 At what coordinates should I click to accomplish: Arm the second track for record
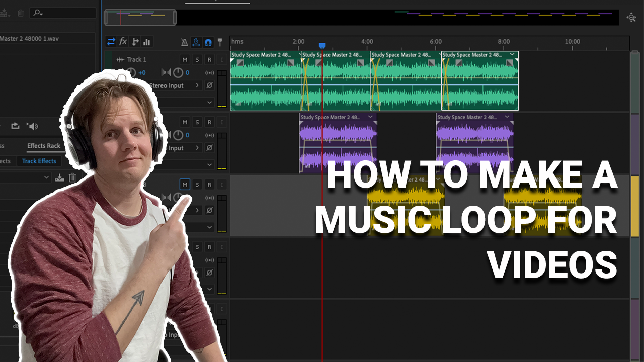tap(209, 122)
